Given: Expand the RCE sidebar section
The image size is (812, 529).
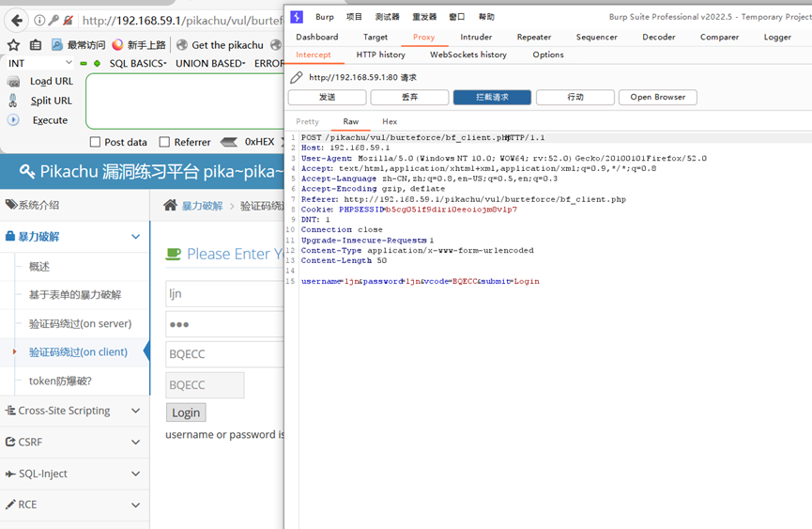Looking at the screenshot, I should point(75,505).
